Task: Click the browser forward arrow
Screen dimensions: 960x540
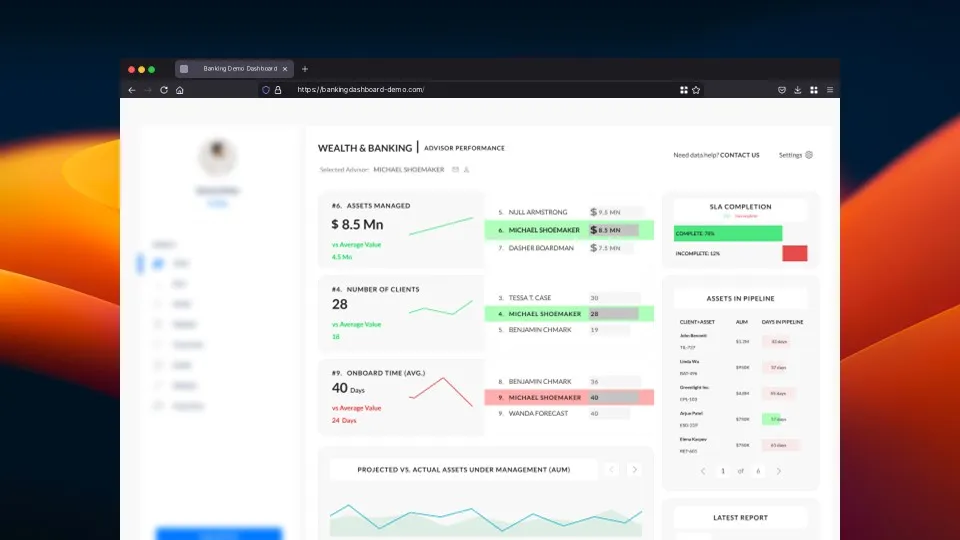Action: 148,90
